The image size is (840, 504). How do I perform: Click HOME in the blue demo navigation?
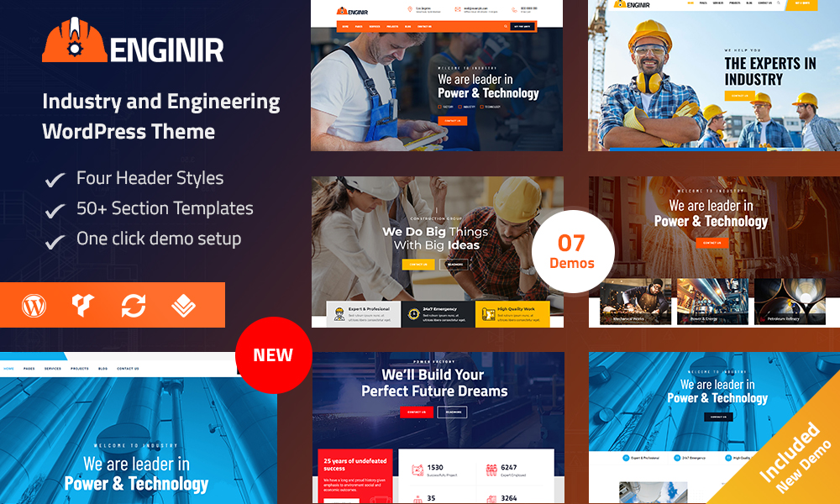pyautogui.click(x=8, y=369)
